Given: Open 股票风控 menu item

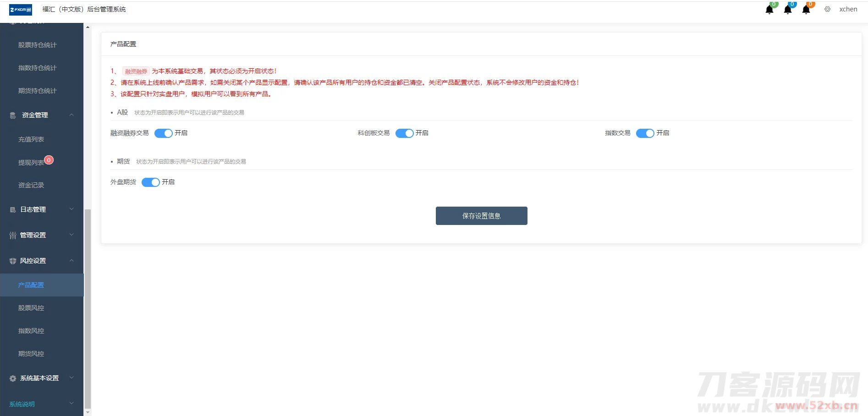Looking at the screenshot, I should pos(31,308).
